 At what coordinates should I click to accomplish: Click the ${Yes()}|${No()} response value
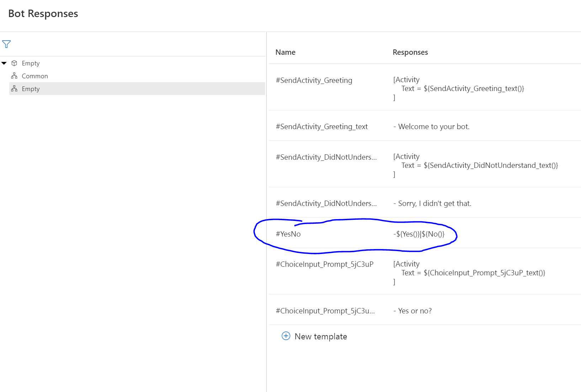tap(419, 234)
